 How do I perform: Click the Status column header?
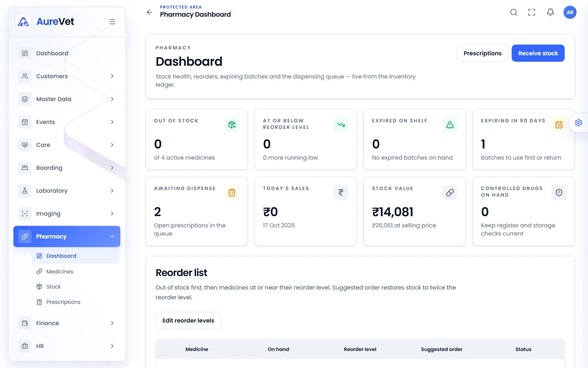[x=523, y=349]
